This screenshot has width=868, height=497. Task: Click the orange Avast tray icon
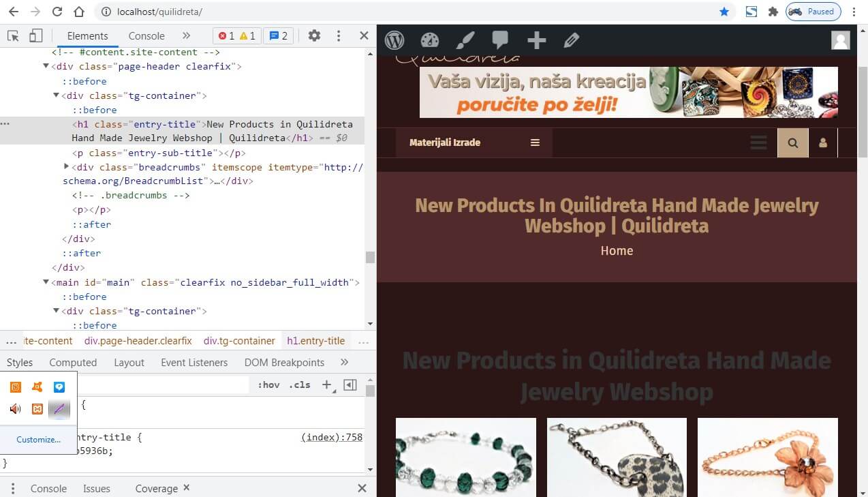(x=37, y=387)
